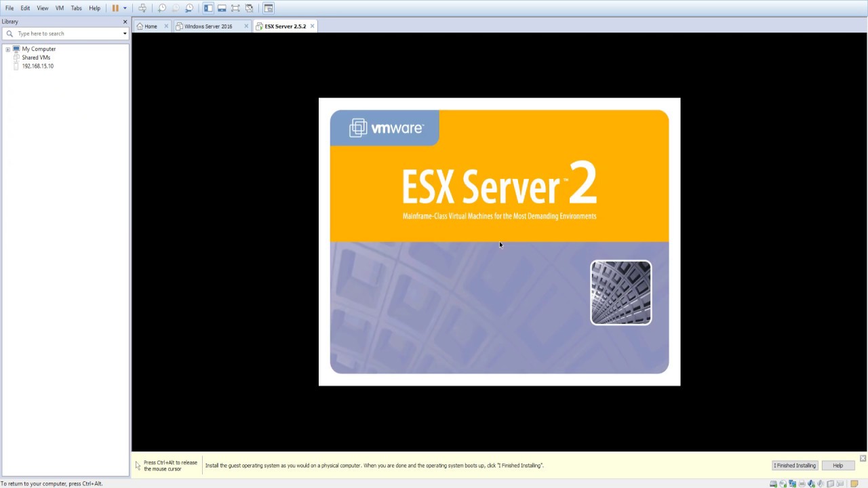Image resolution: width=868 pixels, height=488 pixels.
Task: Click the vmware logo on the splash screen
Action: (387, 127)
